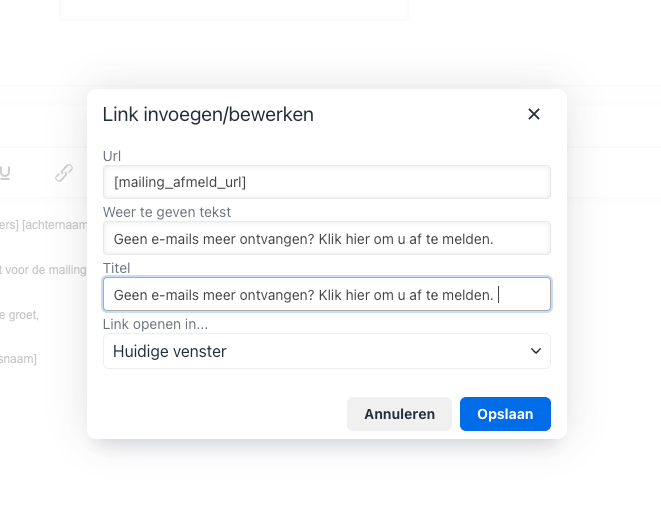
Task: Click the "Weer te geven tekst" label
Action: click(166, 212)
